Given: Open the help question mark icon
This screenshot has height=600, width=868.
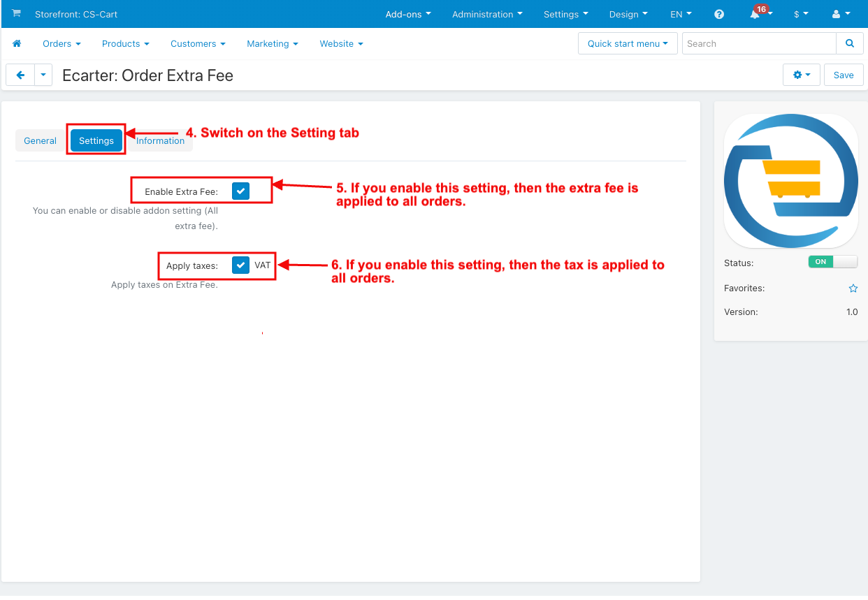Looking at the screenshot, I should click(x=719, y=14).
